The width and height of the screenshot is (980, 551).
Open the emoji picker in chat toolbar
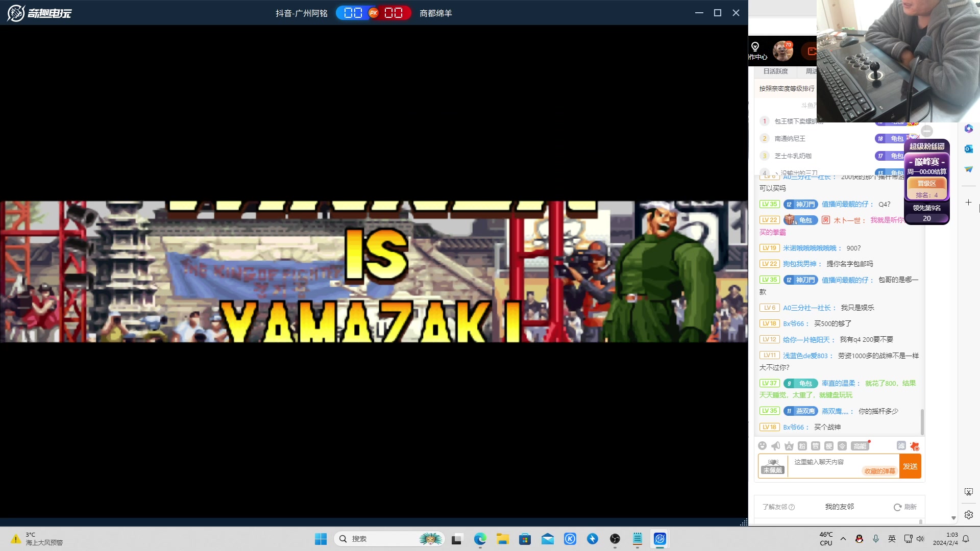(x=762, y=446)
